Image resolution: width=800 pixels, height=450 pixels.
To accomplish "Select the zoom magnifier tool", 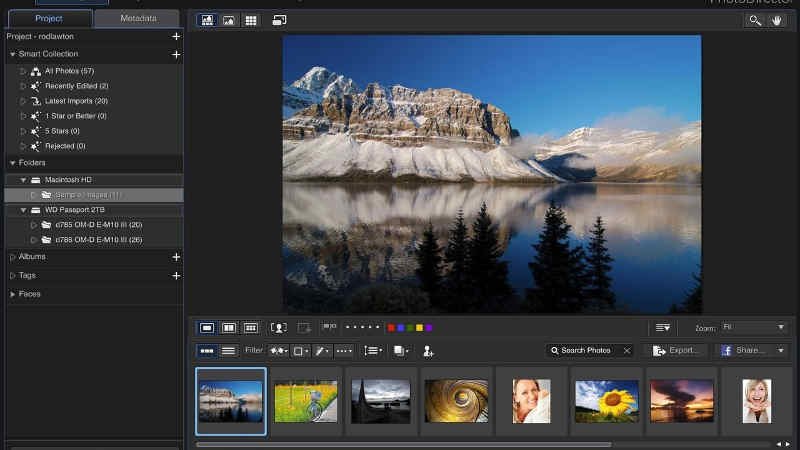I will [755, 20].
